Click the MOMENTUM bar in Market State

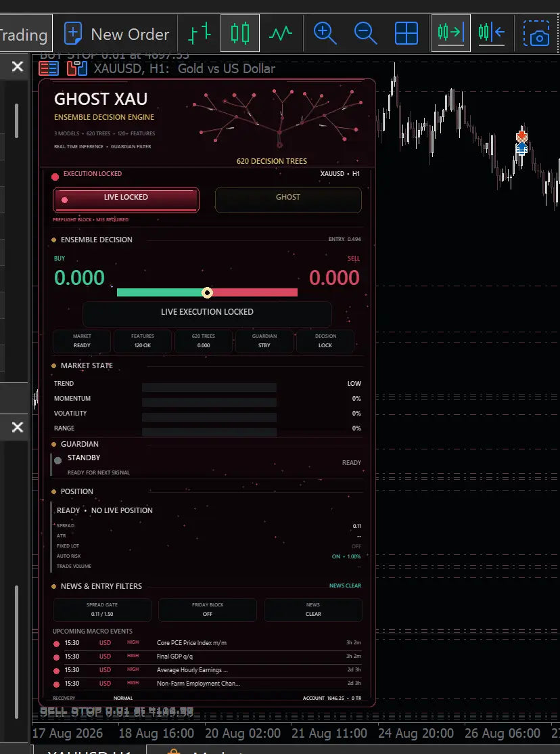tap(209, 403)
